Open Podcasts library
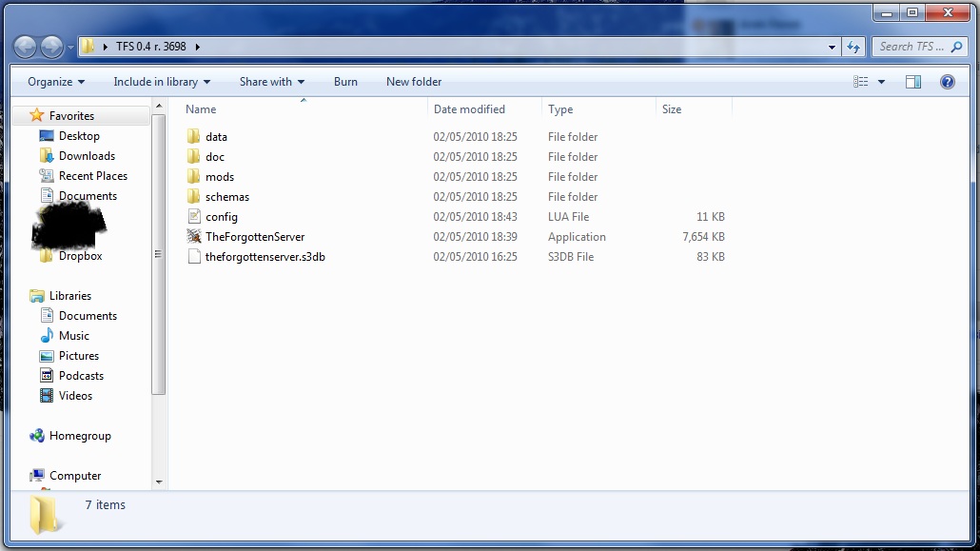 click(x=81, y=376)
